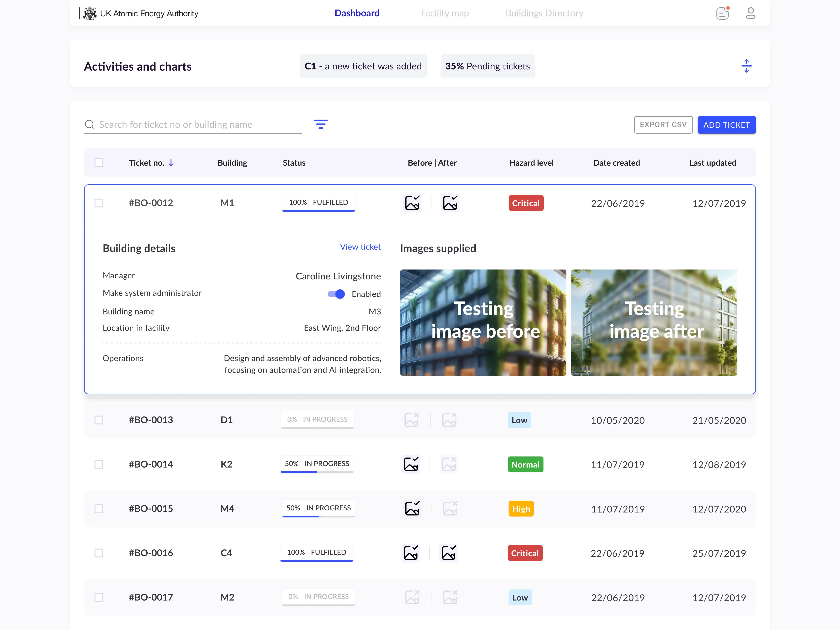Click the 50% progress bar of #BO-0014

coord(317,464)
